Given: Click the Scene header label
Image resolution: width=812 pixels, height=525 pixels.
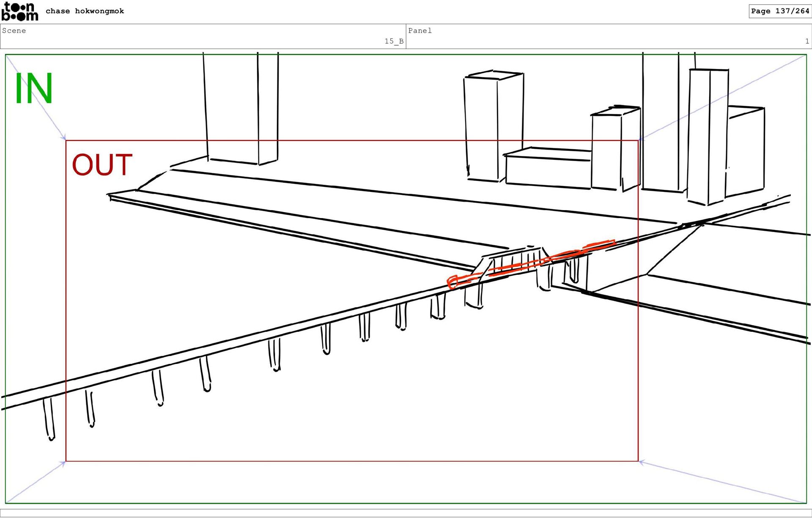Looking at the screenshot, I should click(14, 30).
